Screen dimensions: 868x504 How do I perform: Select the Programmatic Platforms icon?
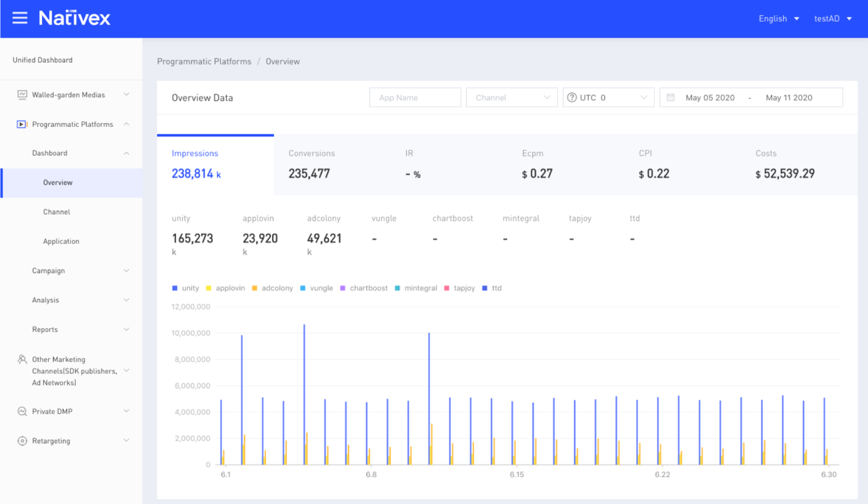point(22,124)
